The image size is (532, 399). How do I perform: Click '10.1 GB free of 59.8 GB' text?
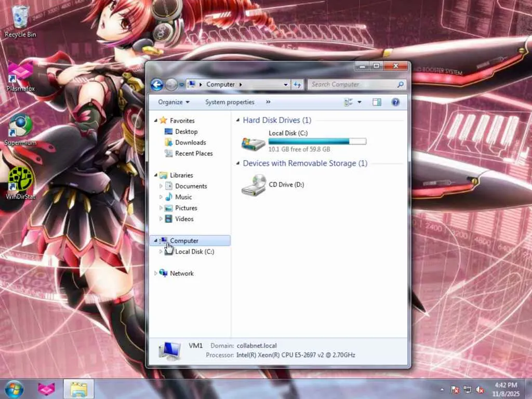point(299,149)
